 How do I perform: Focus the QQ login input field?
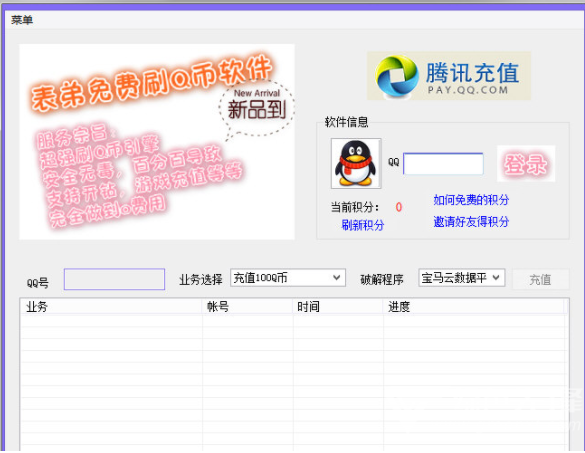(443, 163)
